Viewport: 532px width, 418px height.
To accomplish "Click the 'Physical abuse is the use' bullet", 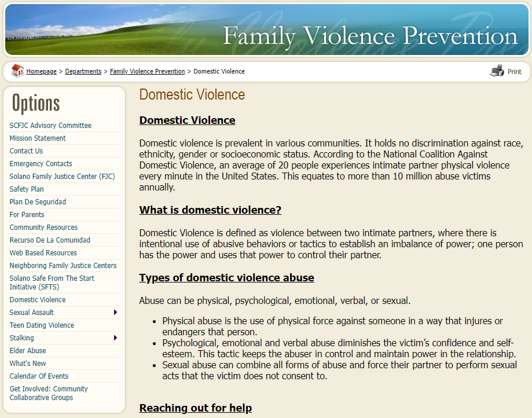I will coord(332,327).
